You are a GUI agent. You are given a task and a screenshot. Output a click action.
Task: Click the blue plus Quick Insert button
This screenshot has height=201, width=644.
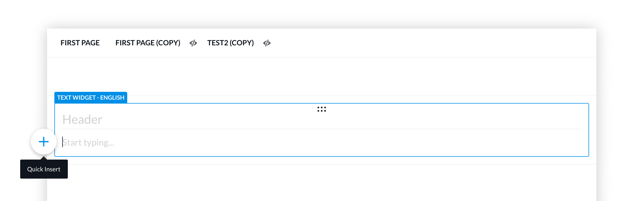(44, 142)
